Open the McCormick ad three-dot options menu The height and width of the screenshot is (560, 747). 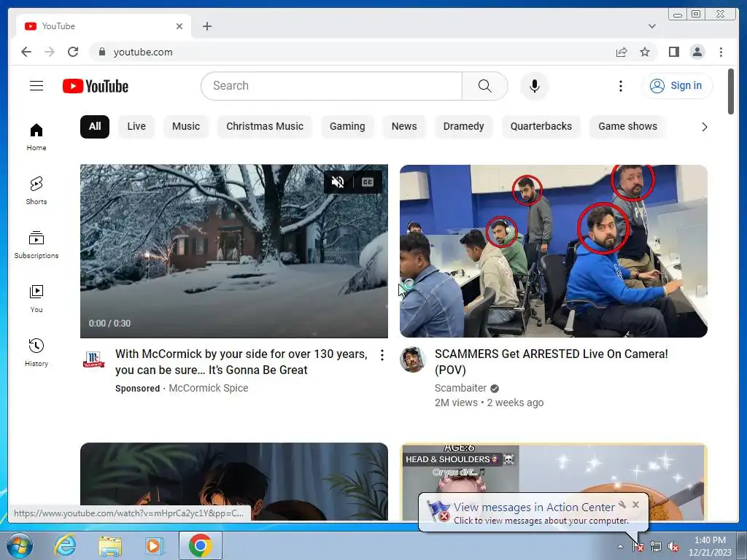coord(382,355)
